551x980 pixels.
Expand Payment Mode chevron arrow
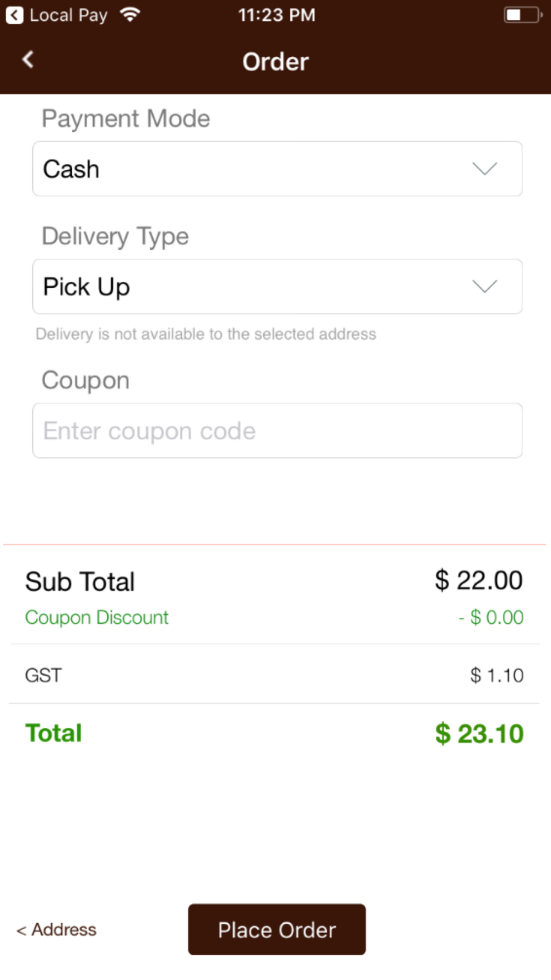pyautogui.click(x=485, y=169)
